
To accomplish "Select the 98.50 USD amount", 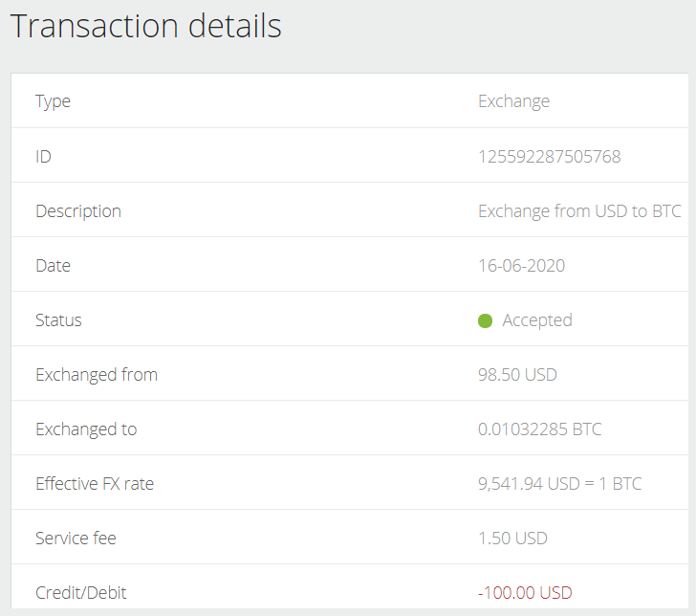I will coord(517,375).
